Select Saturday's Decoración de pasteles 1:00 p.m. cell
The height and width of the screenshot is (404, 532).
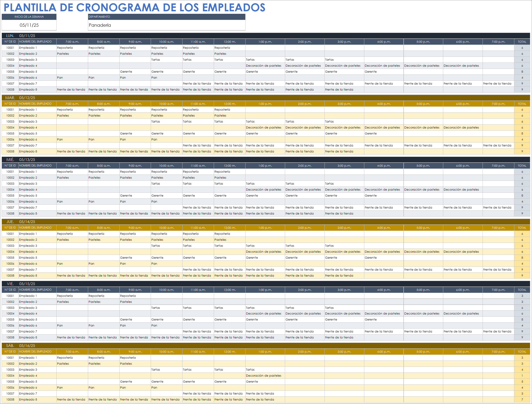[265, 376]
